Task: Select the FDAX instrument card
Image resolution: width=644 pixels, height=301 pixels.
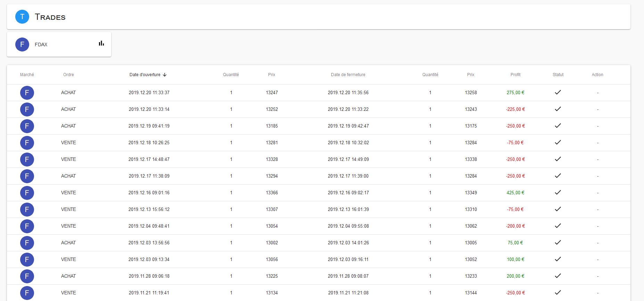Action: (x=59, y=44)
